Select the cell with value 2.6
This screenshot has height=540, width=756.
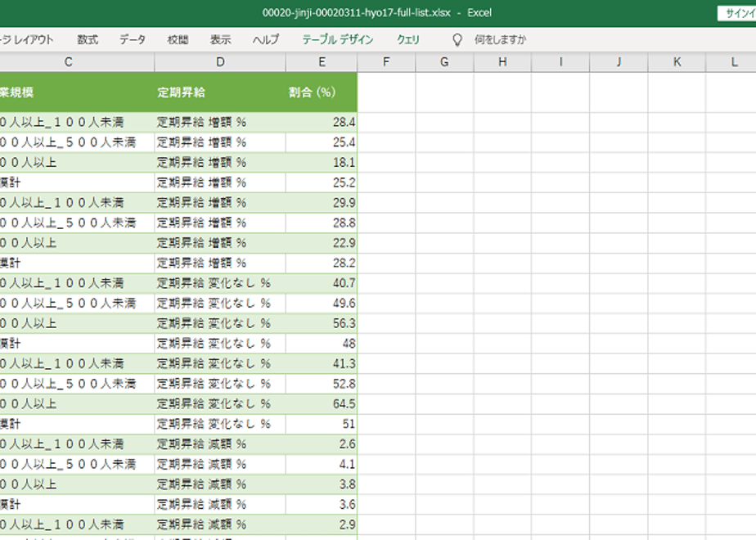point(322,444)
